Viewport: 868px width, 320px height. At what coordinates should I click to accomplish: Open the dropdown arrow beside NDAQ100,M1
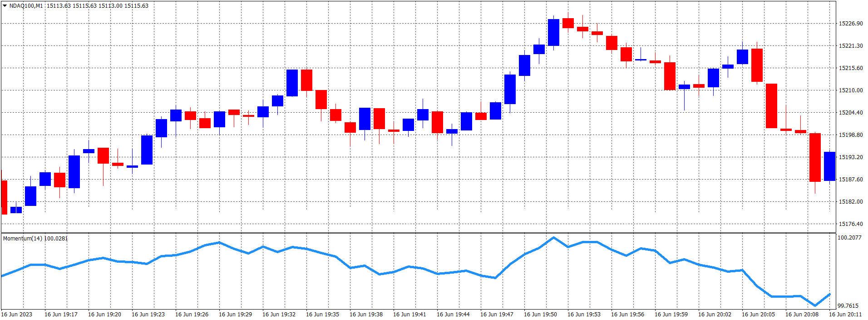click(5, 6)
